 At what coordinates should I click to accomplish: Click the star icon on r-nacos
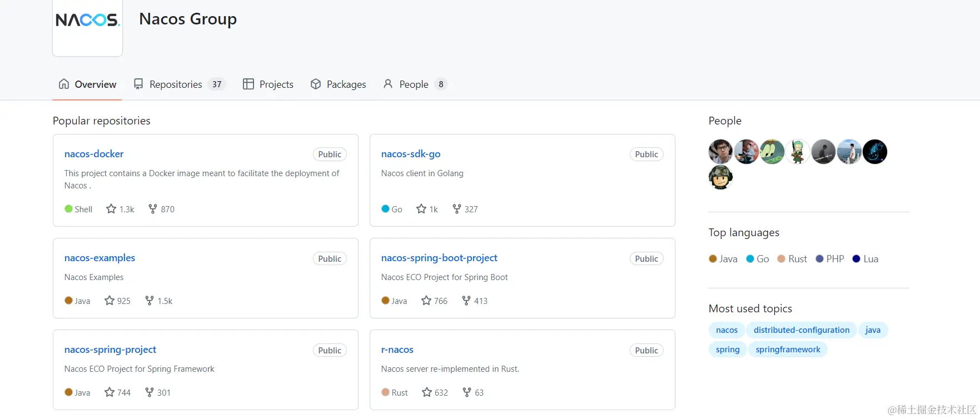coord(427,392)
